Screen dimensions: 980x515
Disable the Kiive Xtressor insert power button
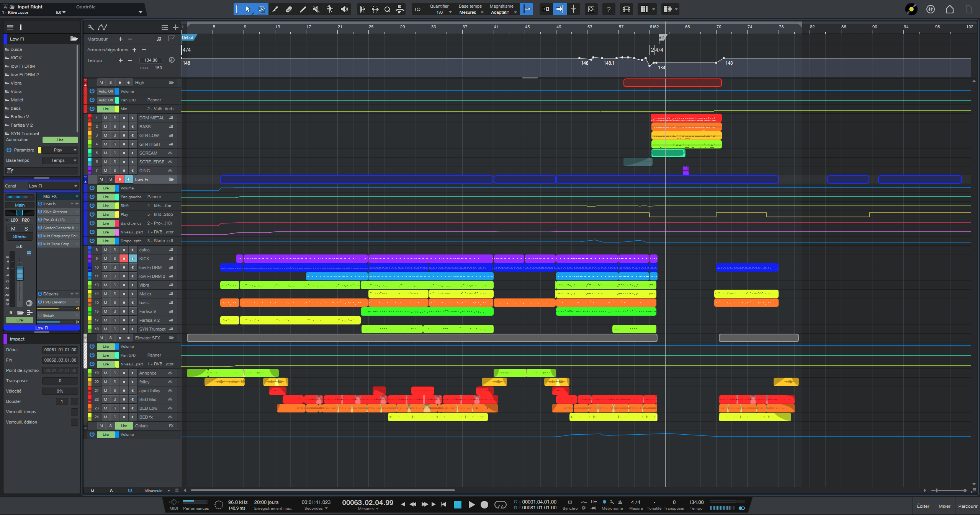pos(40,212)
